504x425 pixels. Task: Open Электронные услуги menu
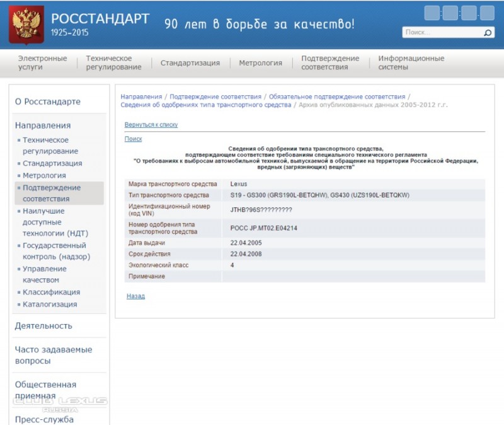[x=42, y=62]
